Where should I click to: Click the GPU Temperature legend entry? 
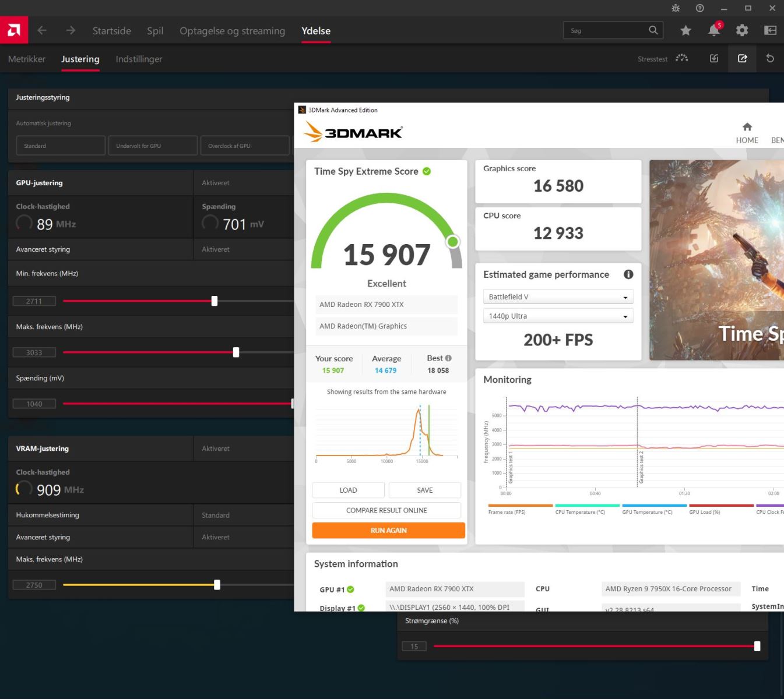(x=653, y=509)
